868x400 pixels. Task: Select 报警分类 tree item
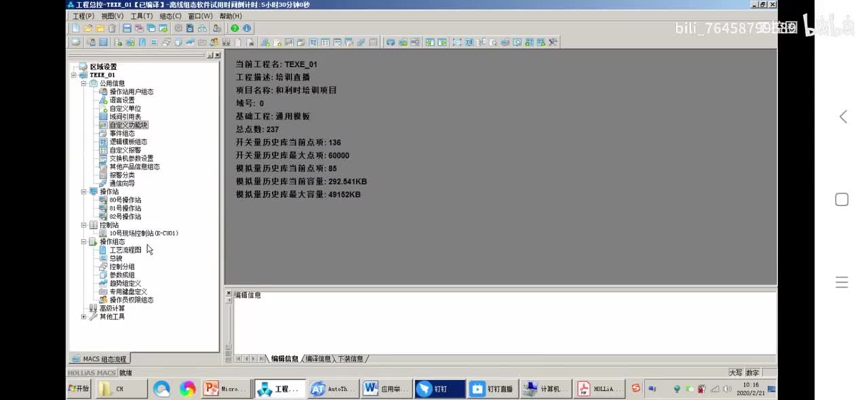pos(122,175)
